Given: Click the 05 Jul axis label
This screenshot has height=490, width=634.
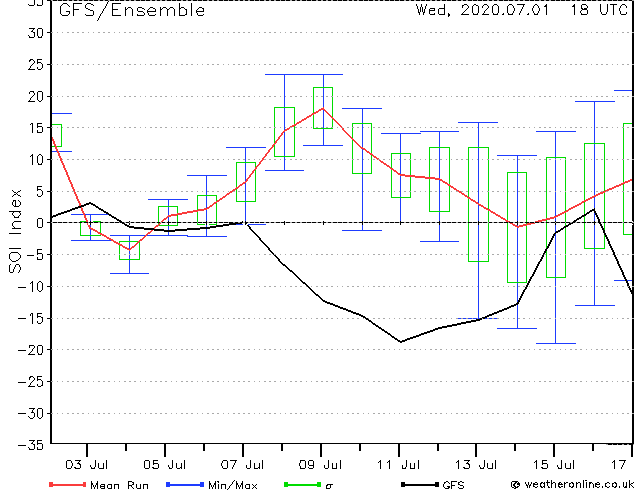Looking at the screenshot, I should [165, 465].
